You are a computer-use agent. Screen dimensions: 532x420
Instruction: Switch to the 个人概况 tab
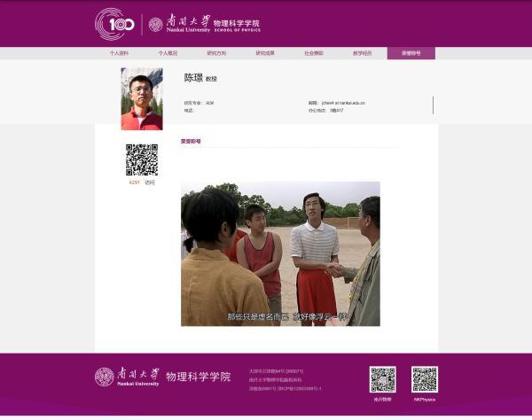click(x=168, y=53)
